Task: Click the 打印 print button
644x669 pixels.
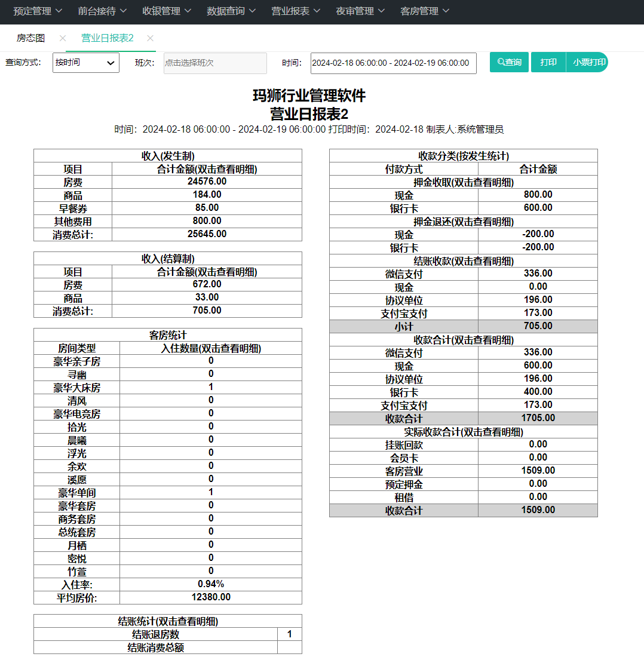Action: (548, 62)
